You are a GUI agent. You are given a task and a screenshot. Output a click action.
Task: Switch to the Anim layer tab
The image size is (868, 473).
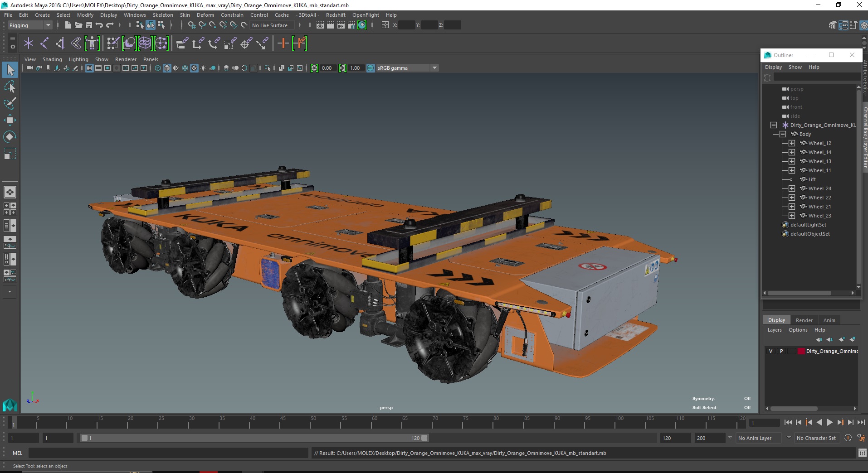[x=829, y=320]
